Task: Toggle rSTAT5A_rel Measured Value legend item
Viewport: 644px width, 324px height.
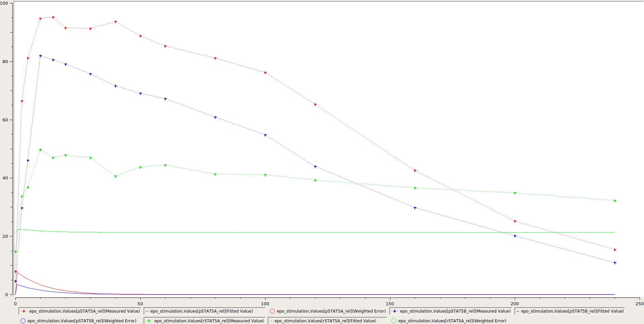Action: click(205, 321)
